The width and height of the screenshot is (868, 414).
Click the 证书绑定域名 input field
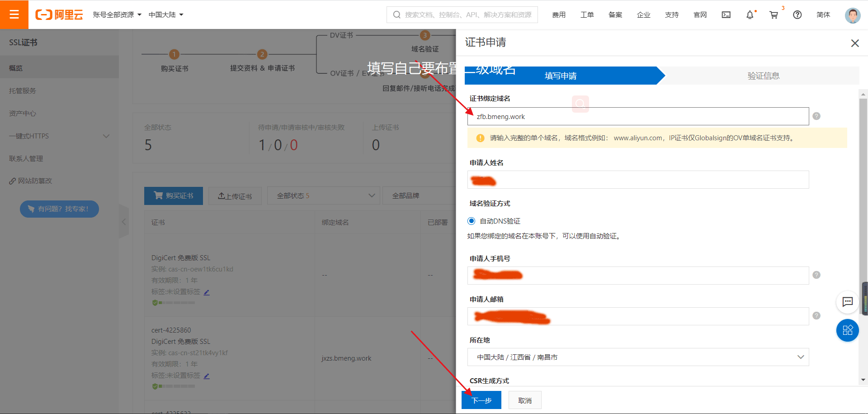click(637, 116)
